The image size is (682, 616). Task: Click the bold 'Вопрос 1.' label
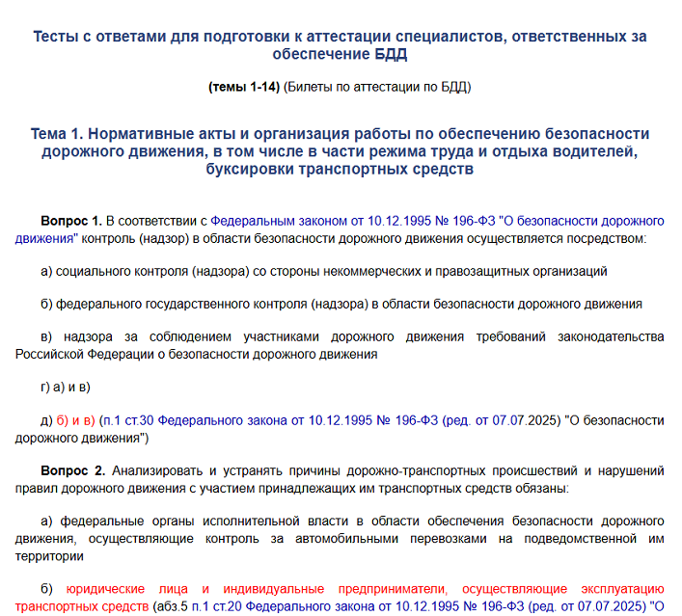tap(70, 220)
